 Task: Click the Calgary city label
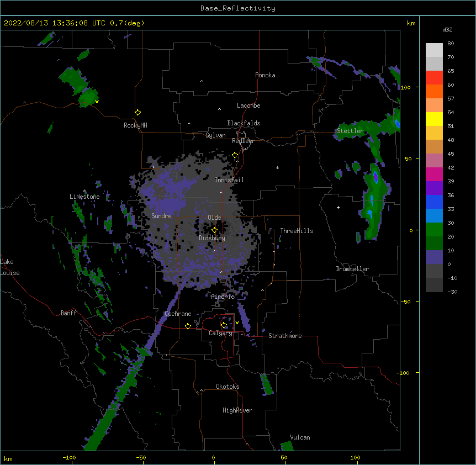point(220,333)
